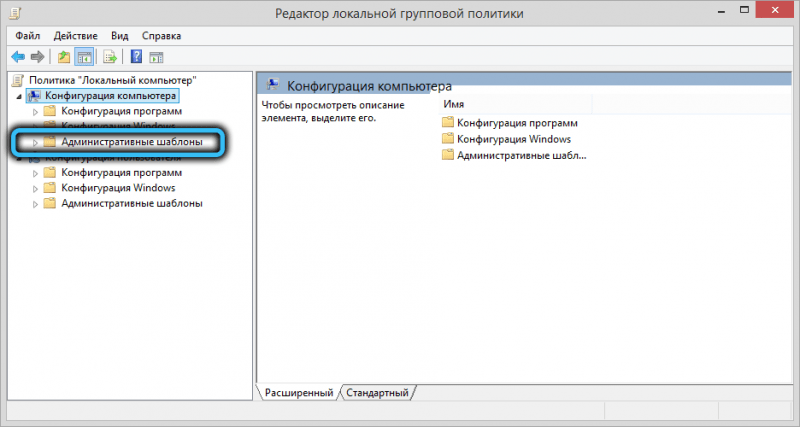Click the document icon beside Политика "Локальный компьютер"
Viewport: 800px width, 427px height.
[18, 80]
